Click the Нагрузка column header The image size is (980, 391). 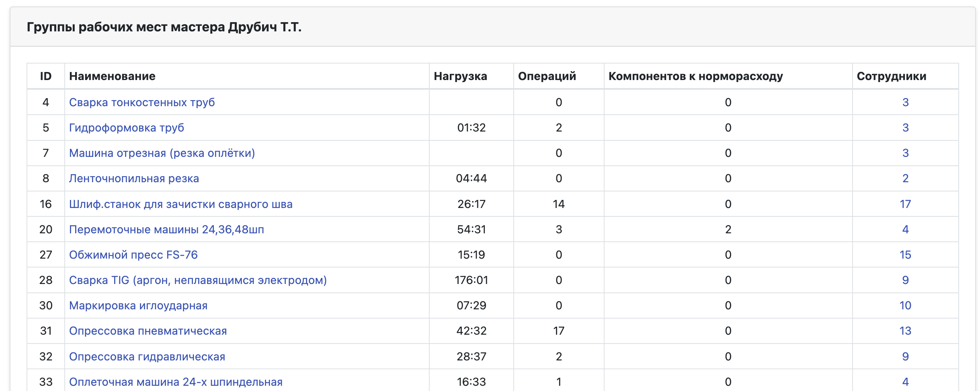coord(460,76)
